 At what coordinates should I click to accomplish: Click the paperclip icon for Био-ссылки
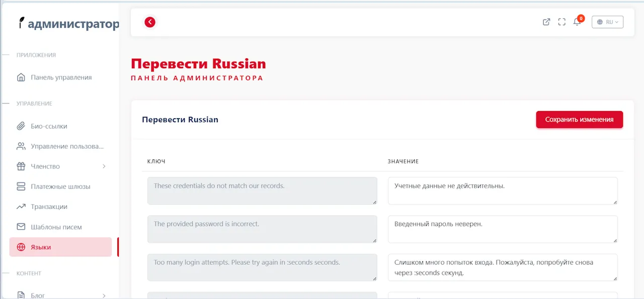point(21,126)
